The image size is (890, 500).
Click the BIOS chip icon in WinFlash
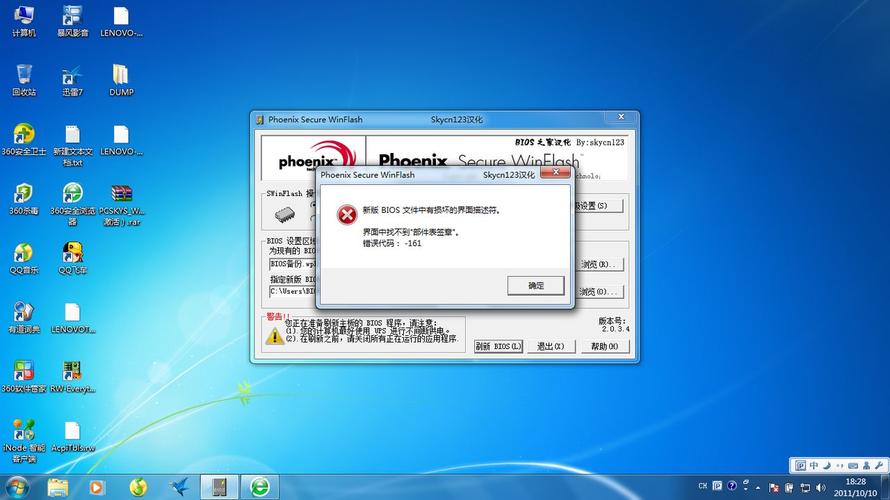tap(284, 215)
